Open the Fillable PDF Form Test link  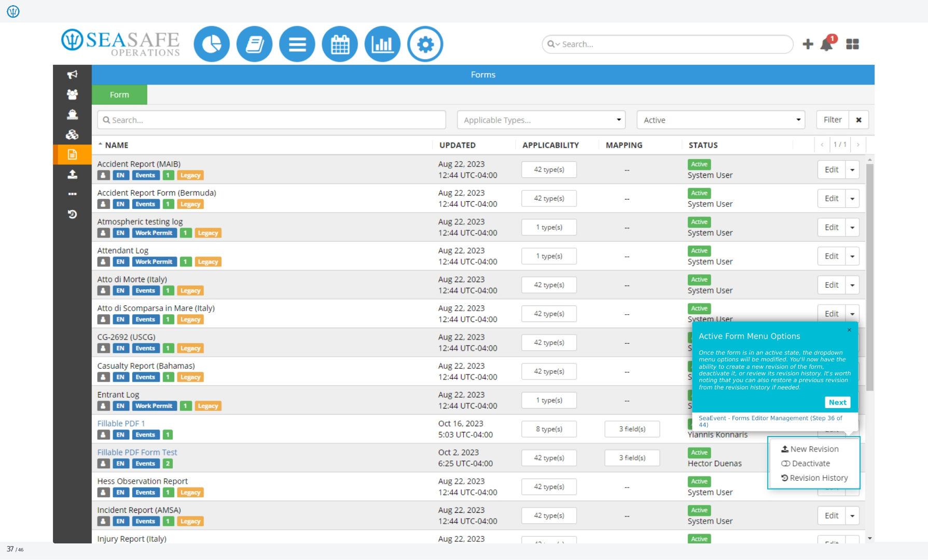137,452
